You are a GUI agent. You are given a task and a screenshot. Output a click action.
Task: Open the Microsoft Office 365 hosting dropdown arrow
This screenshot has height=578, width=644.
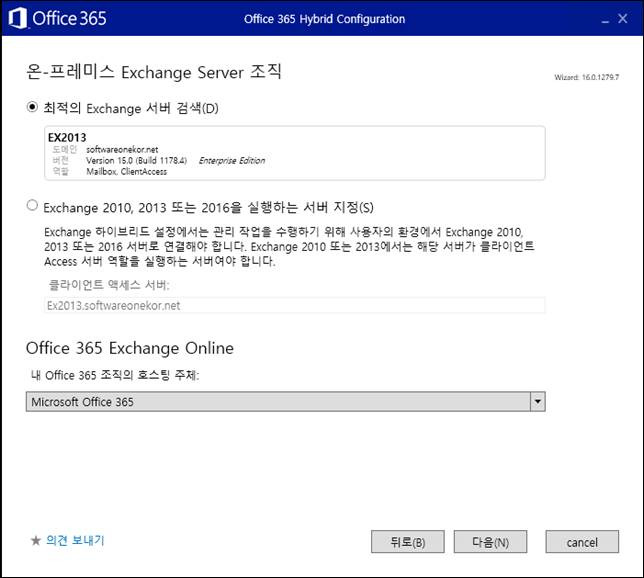pyautogui.click(x=538, y=401)
